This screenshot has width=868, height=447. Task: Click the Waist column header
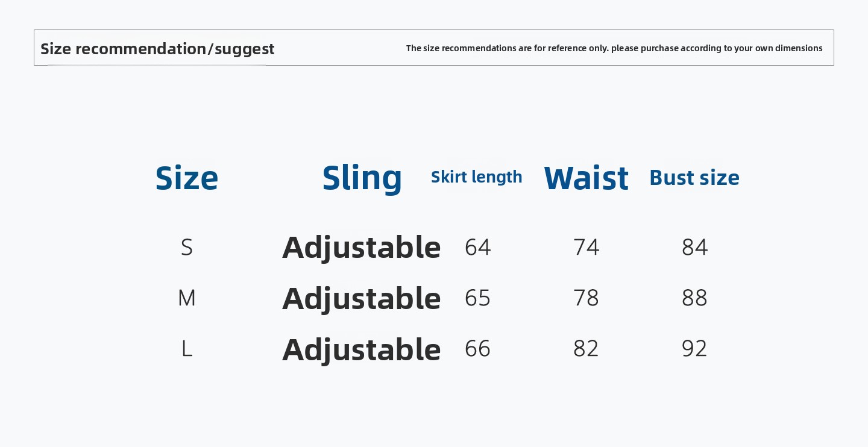tap(586, 178)
